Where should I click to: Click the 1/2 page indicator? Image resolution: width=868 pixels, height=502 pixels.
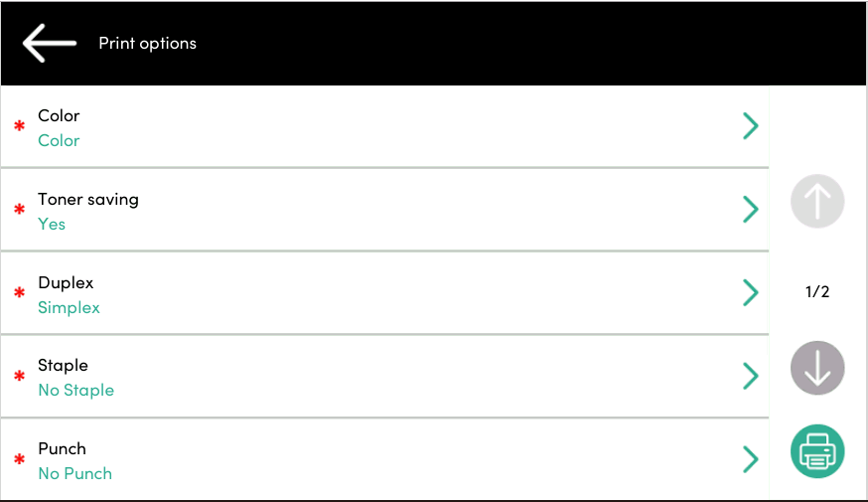[817, 292]
